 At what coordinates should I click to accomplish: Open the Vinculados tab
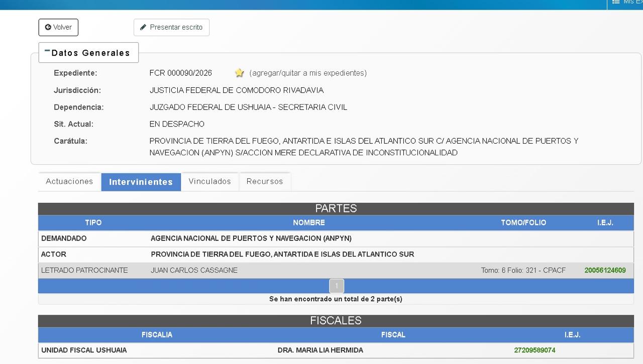209,181
